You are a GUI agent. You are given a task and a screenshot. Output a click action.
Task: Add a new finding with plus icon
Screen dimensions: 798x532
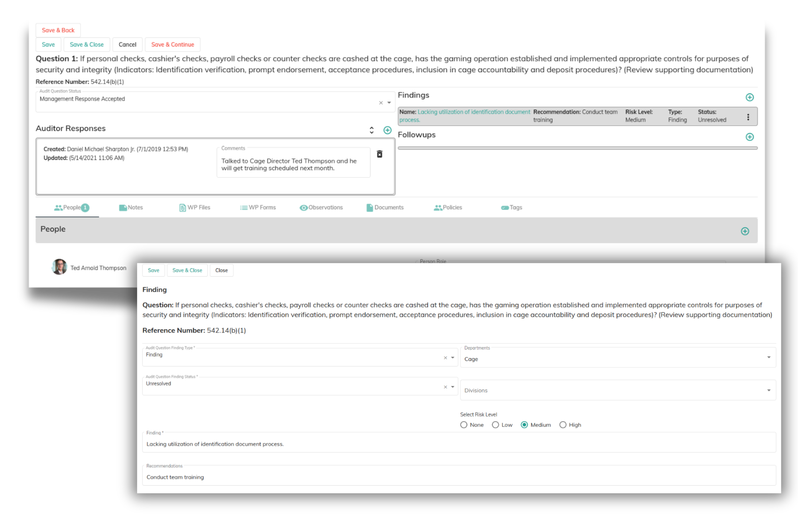point(750,97)
